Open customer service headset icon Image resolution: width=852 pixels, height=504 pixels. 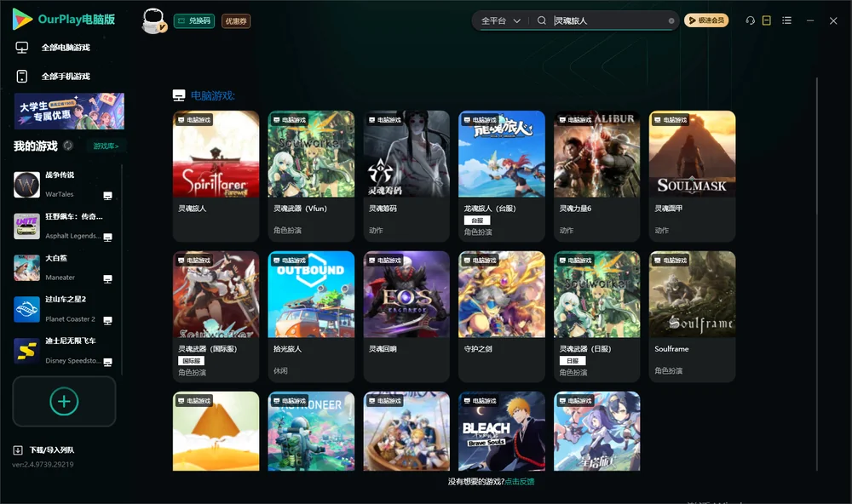[x=751, y=20]
